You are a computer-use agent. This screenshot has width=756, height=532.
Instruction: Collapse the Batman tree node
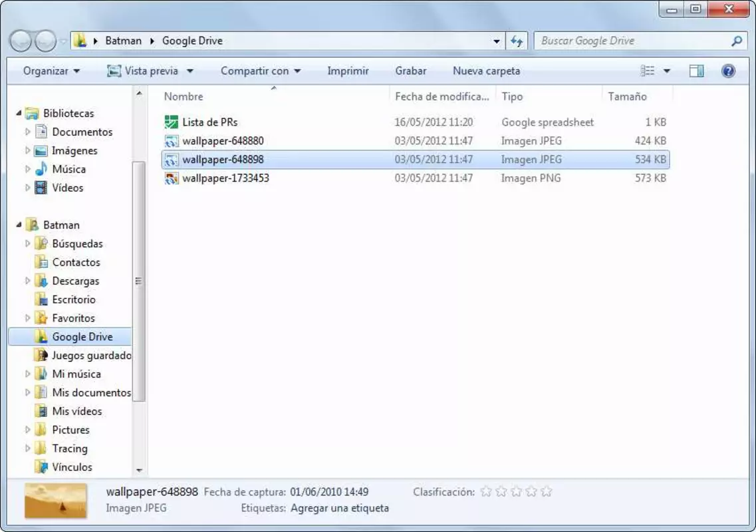tap(19, 225)
